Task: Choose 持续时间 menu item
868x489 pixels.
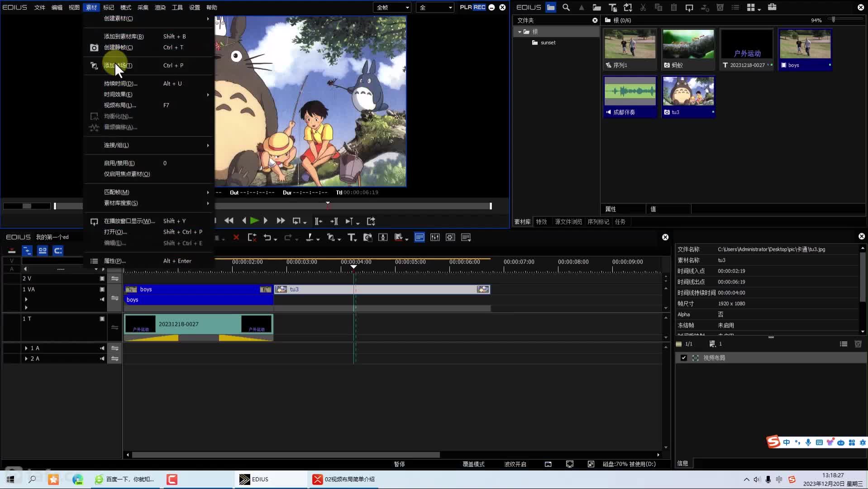Action: click(x=148, y=83)
